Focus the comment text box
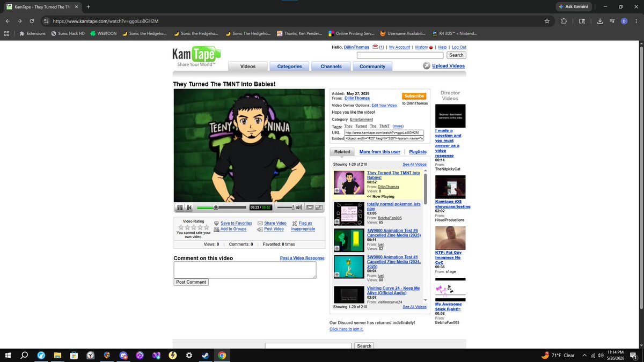Image resolution: width=644 pixels, height=362 pixels. [x=245, y=270]
